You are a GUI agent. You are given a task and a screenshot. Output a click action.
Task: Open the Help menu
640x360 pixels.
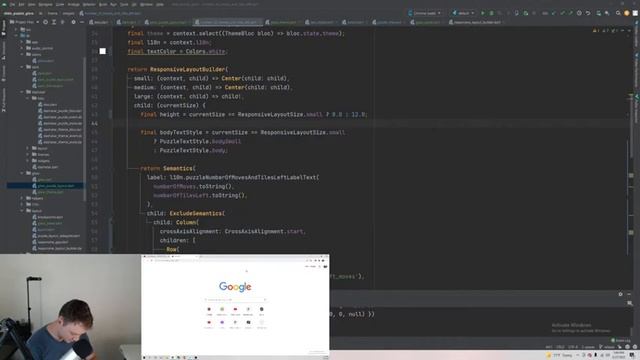[x=160, y=4]
